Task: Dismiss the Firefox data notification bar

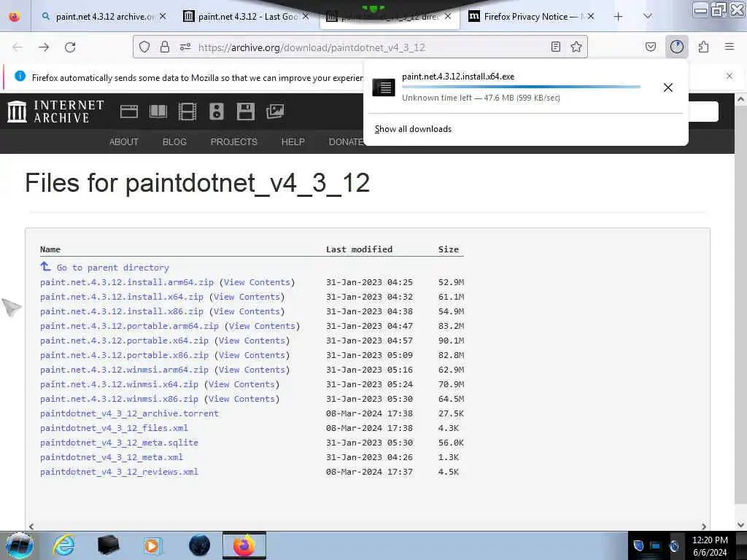Action: point(729,76)
